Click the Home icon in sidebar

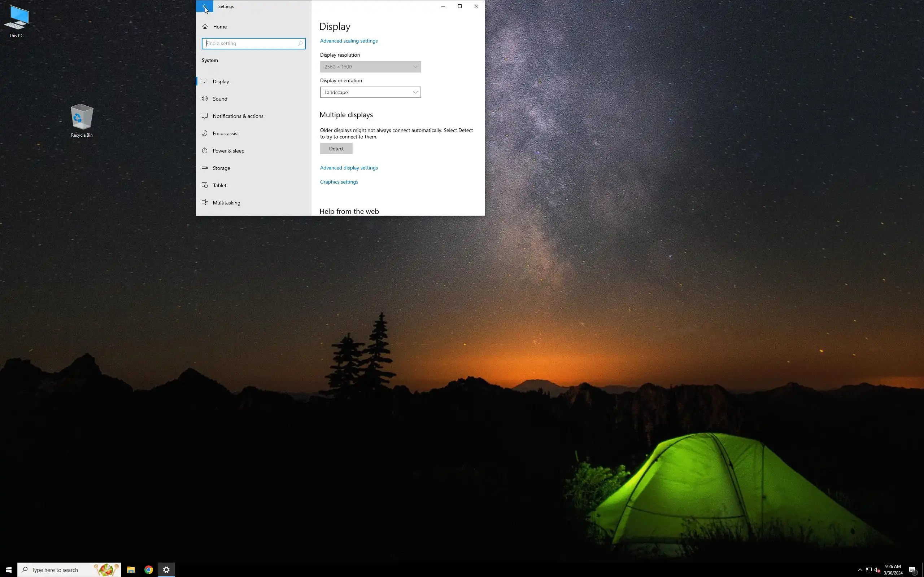point(205,27)
